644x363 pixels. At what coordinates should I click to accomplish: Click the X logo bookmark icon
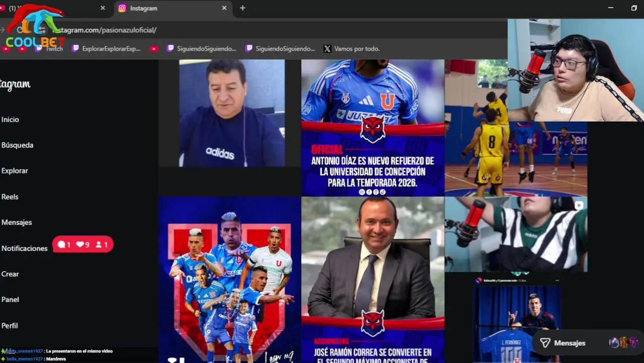328,49
